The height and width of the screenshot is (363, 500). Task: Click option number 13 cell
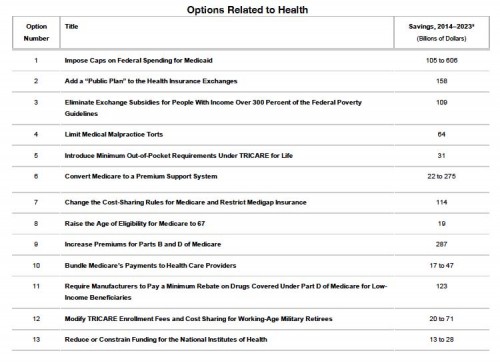coord(36,339)
